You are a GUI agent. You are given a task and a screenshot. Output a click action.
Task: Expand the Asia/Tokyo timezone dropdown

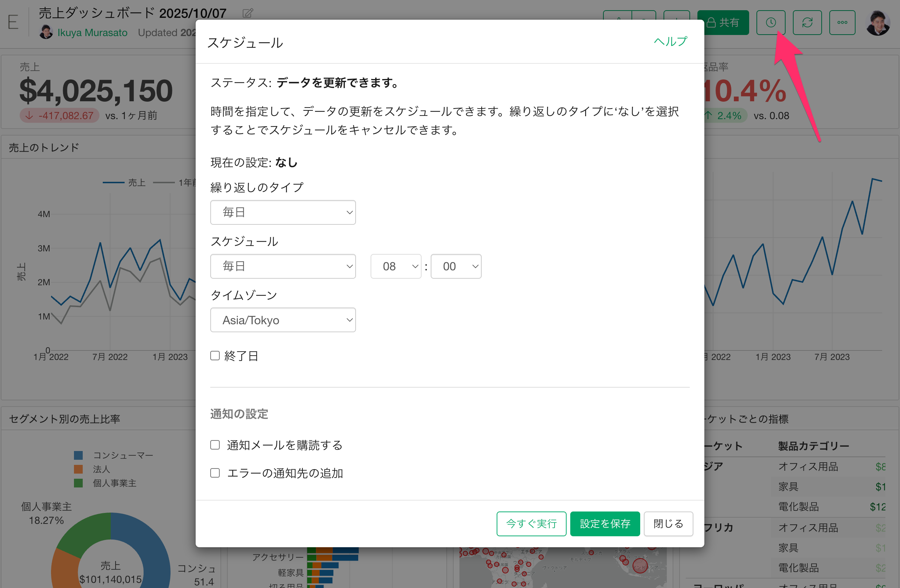[x=283, y=320]
